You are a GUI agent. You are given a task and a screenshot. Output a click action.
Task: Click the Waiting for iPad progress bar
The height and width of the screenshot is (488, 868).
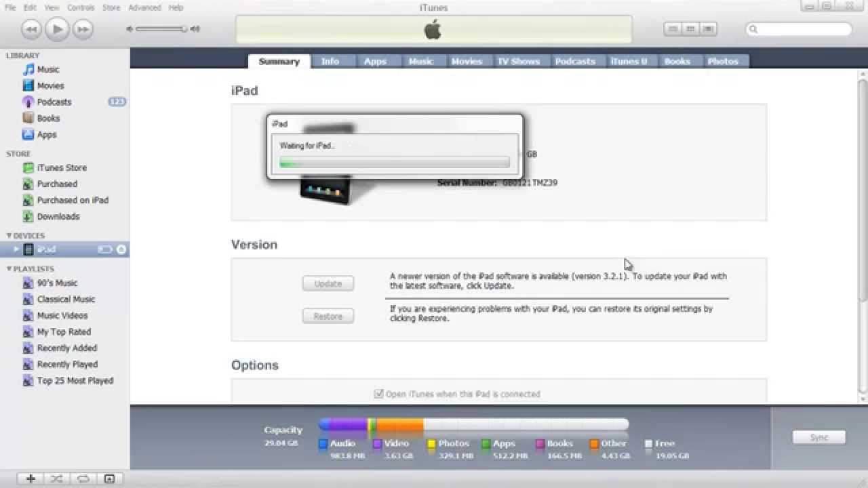coord(395,163)
